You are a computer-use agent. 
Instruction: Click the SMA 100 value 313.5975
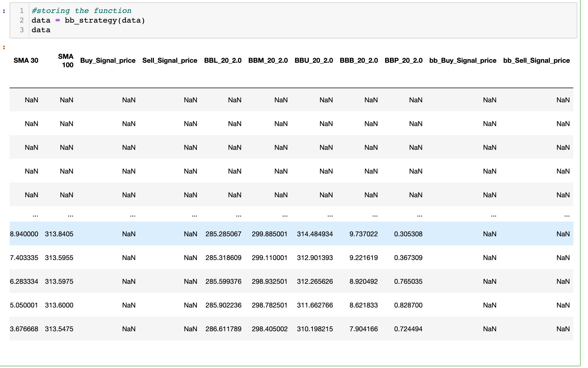[59, 282]
